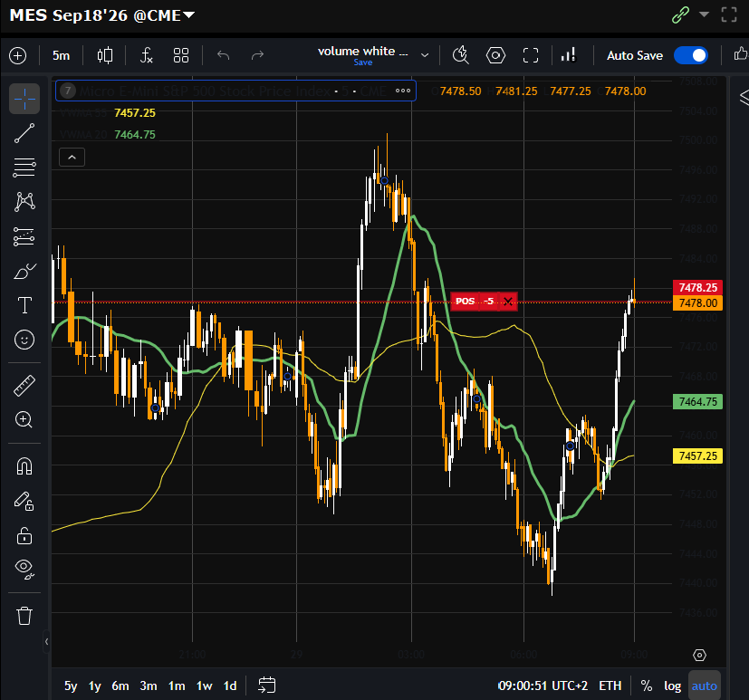Open the time axis settings hexagon icon
Screen dimensions: 749x700
[x=699, y=655]
